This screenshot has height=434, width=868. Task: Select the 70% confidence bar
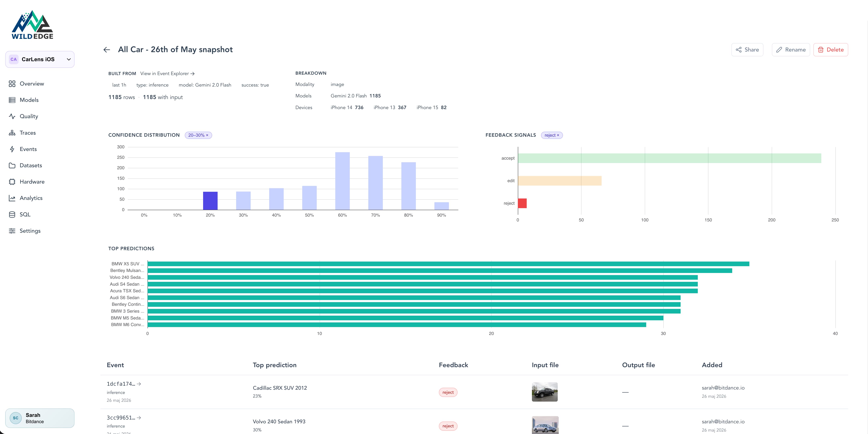[x=375, y=183]
